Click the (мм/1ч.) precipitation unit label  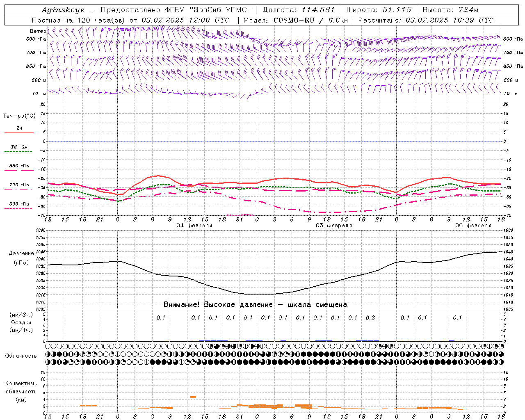[21, 330]
